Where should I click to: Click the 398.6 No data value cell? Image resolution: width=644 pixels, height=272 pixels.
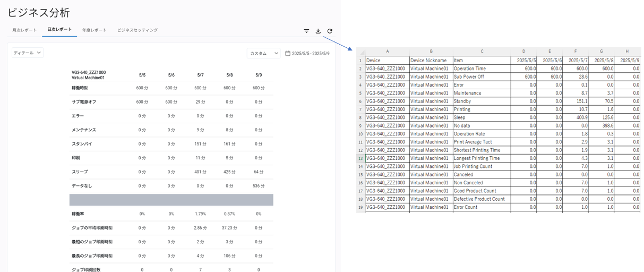[x=602, y=125]
